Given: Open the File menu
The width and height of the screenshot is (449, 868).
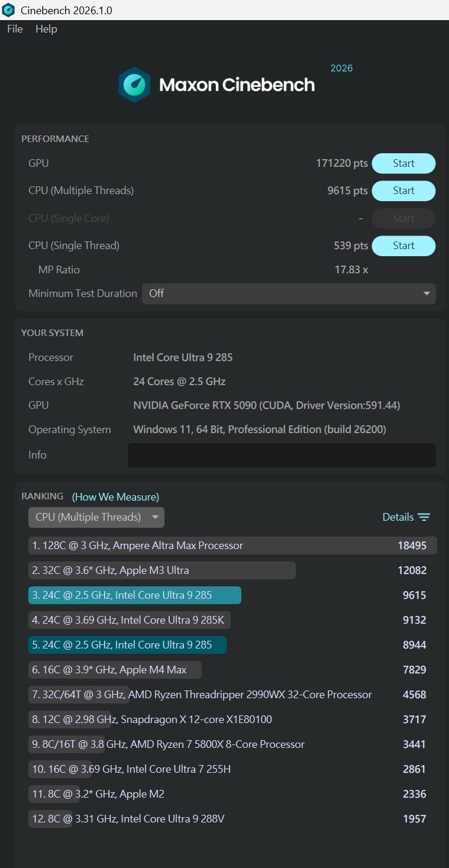Looking at the screenshot, I should 15,29.
